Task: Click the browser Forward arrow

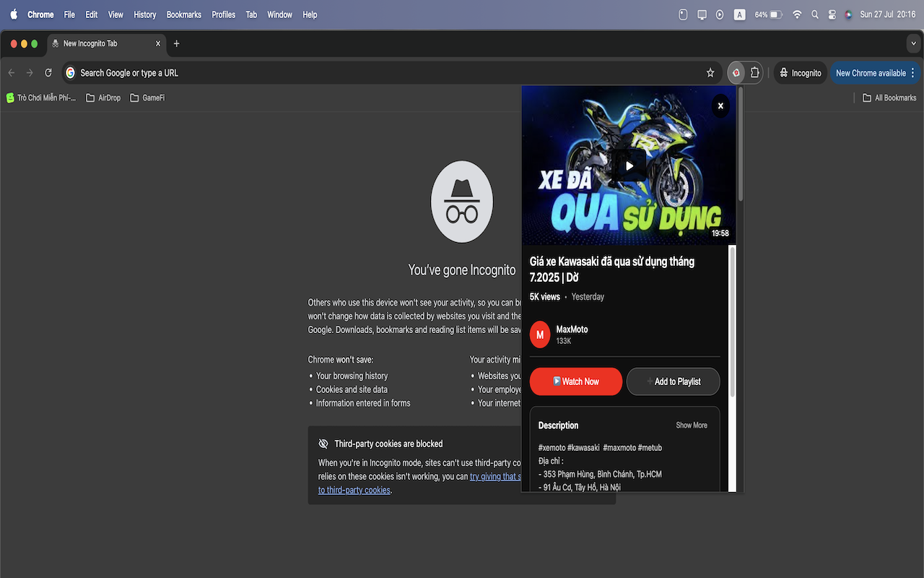Action: click(x=30, y=73)
